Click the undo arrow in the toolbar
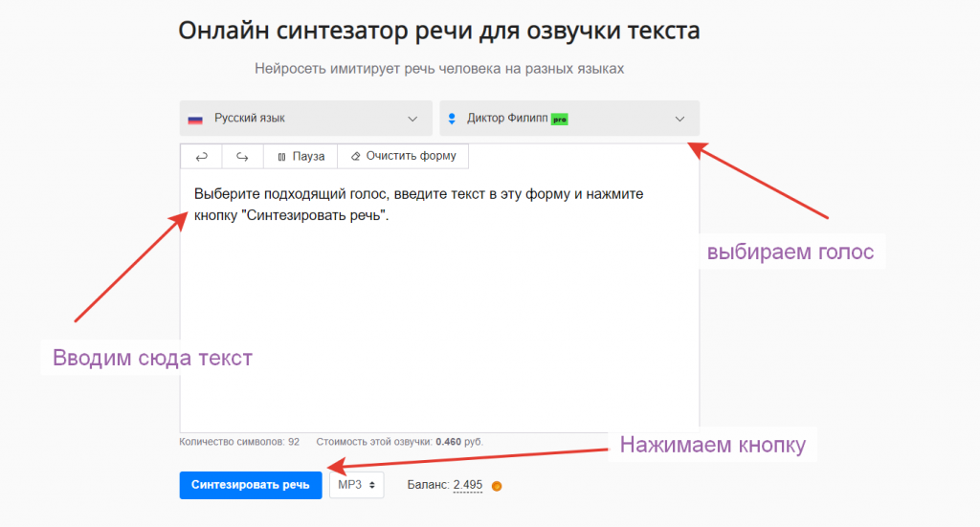Image resolution: width=980 pixels, height=527 pixels. [x=201, y=157]
